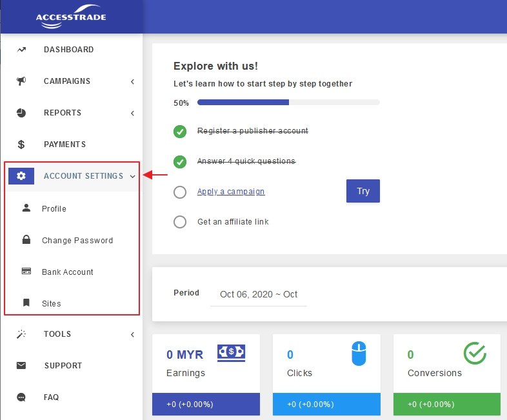
Task: Click the Sites bookmark icon
Action: pyautogui.click(x=26, y=303)
